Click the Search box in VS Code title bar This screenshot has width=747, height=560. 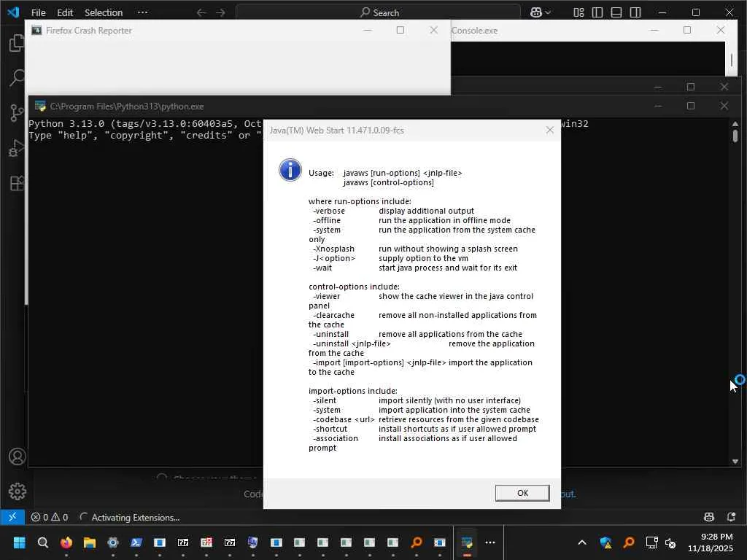(379, 12)
